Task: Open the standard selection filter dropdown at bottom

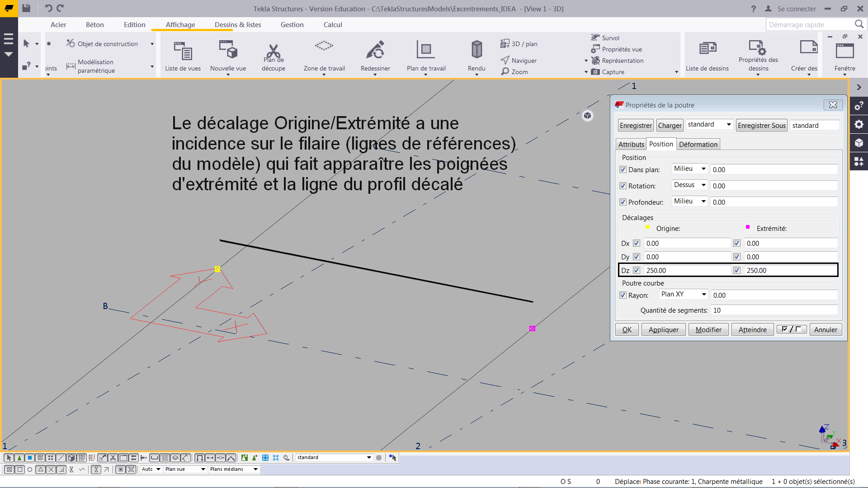Action: click(x=334, y=458)
